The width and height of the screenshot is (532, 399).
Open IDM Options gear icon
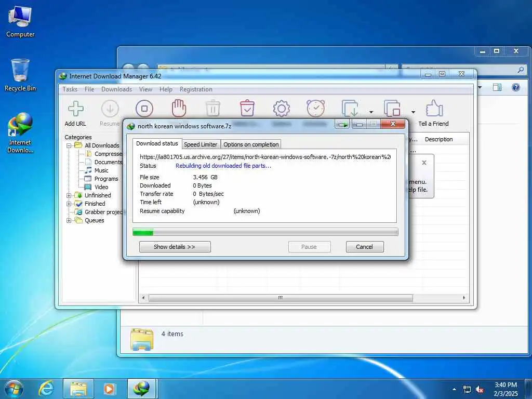(x=281, y=109)
